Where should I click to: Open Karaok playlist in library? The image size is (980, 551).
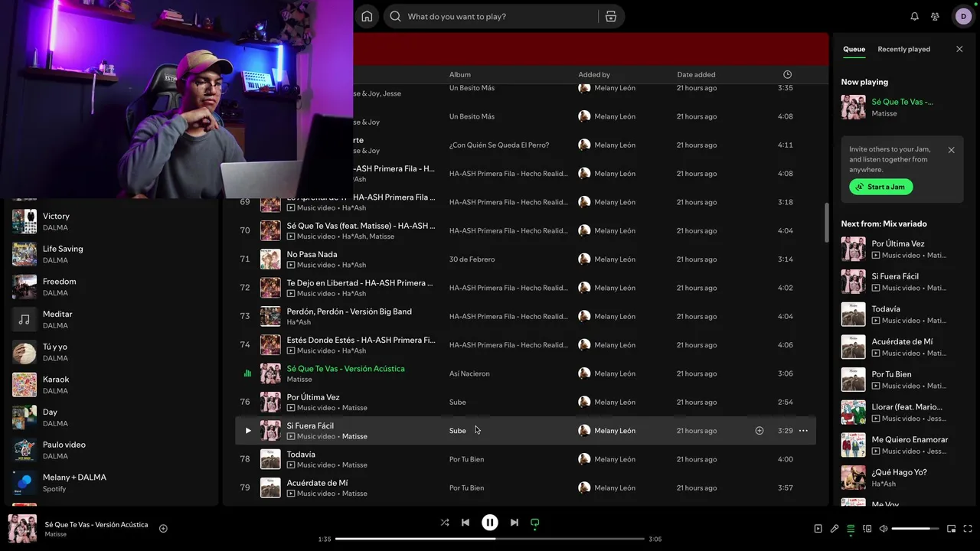tap(112, 385)
